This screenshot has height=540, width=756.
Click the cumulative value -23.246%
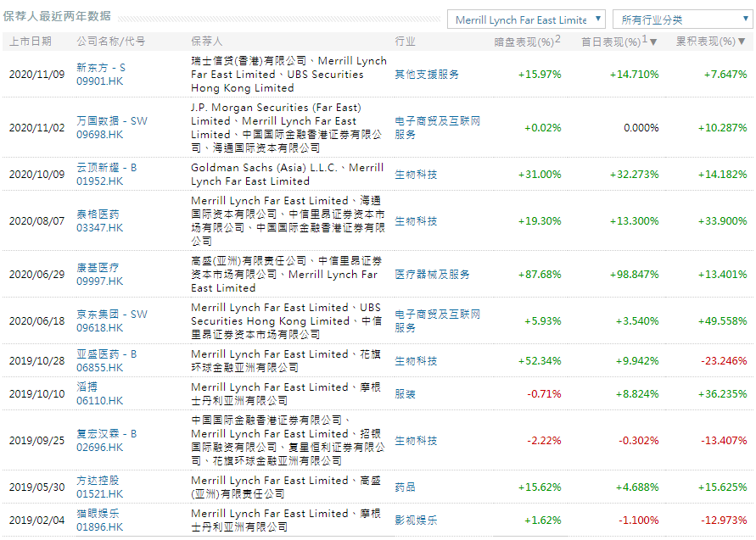pyautogui.click(x=724, y=361)
